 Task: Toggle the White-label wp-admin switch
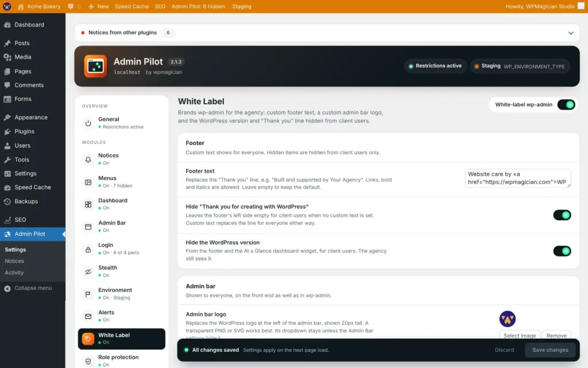566,105
